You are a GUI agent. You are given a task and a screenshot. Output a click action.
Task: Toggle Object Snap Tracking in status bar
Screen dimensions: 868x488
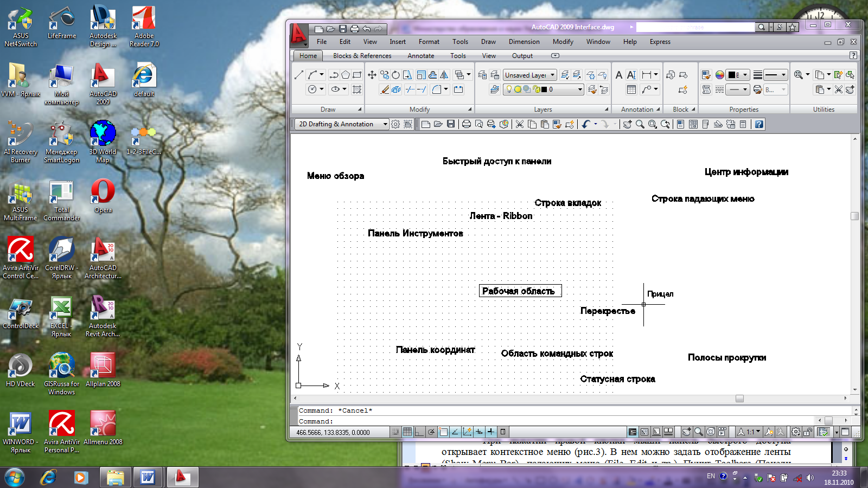[x=455, y=432]
